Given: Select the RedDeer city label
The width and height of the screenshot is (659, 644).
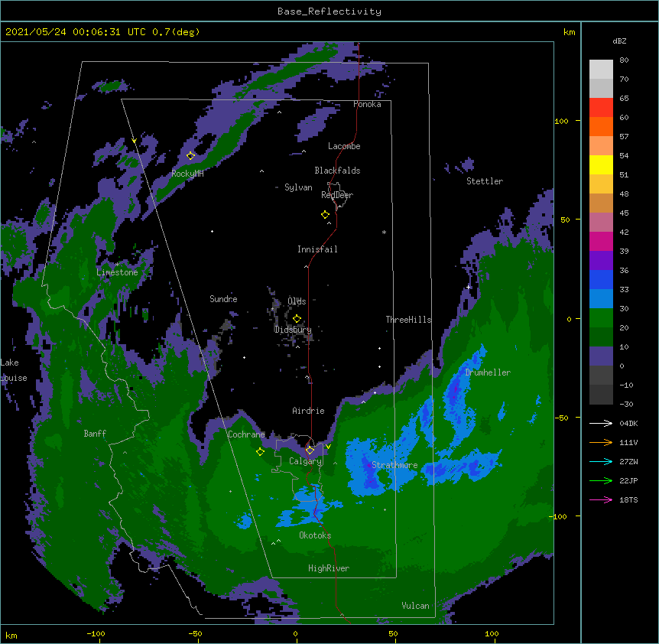Looking at the screenshot, I should pos(337,195).
